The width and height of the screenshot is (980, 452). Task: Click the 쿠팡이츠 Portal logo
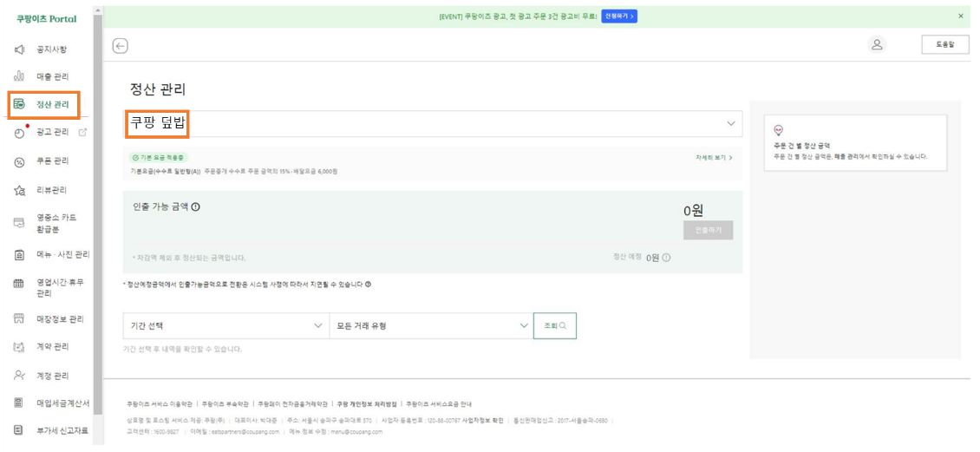(x=46, y=19)
